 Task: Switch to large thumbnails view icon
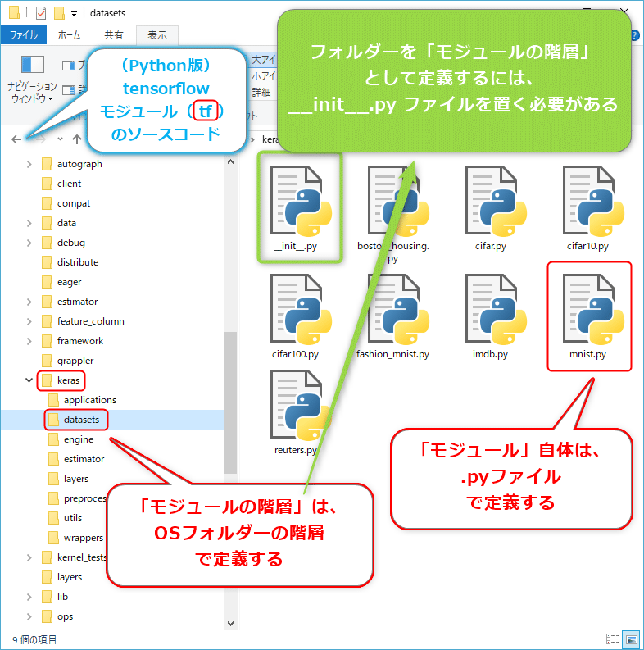[632, 639]
